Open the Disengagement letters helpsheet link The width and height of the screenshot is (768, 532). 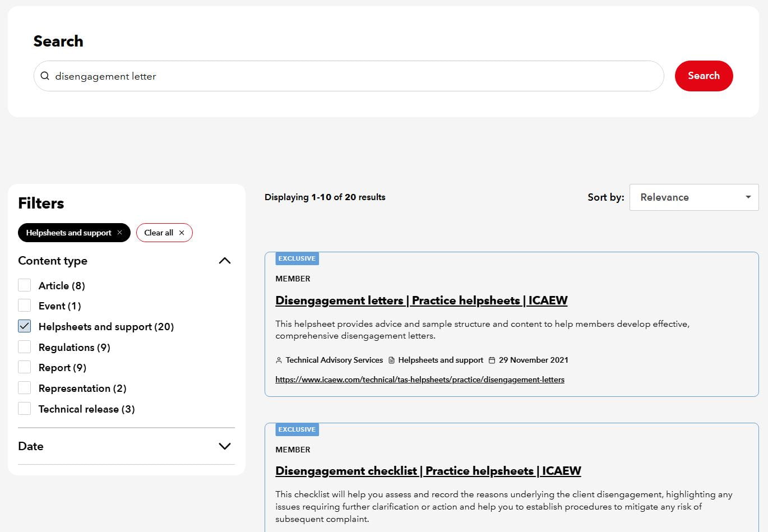[421, 300]
